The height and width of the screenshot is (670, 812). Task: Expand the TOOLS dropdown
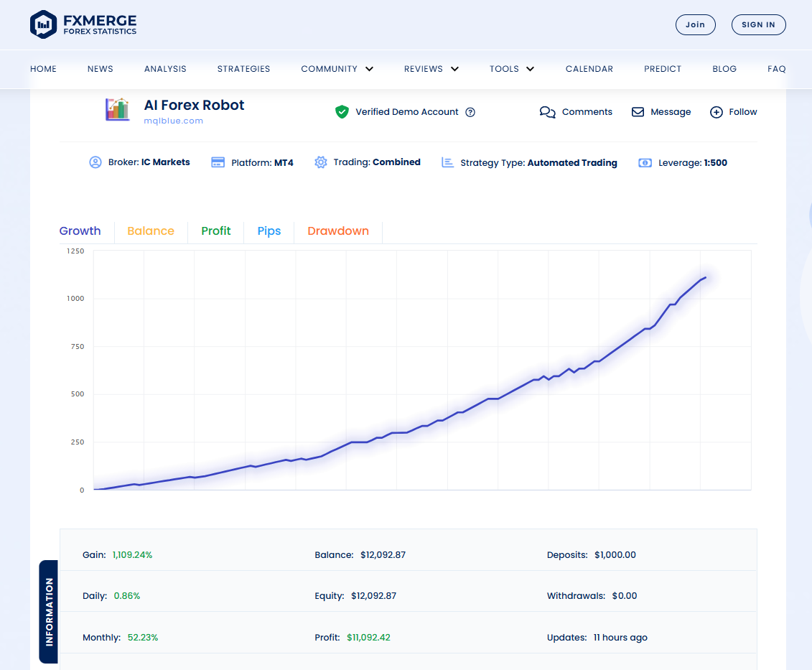click(x=511, y=69)
